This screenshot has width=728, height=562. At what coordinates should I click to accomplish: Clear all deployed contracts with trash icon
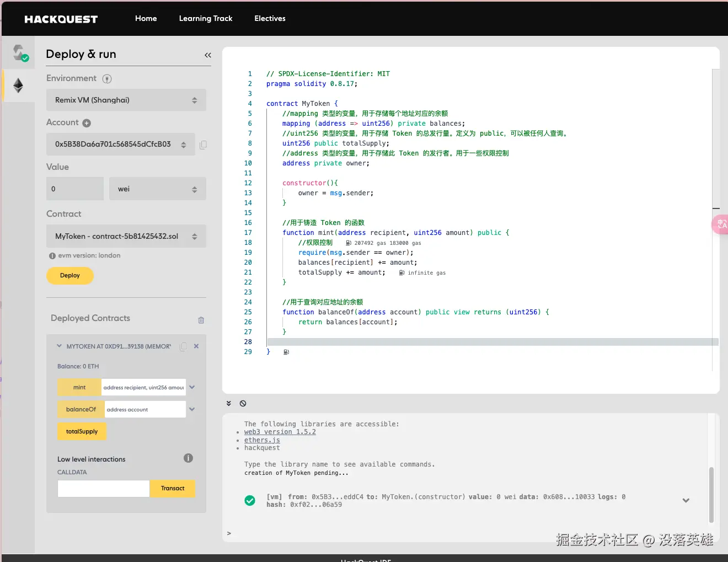pos(201,320)
